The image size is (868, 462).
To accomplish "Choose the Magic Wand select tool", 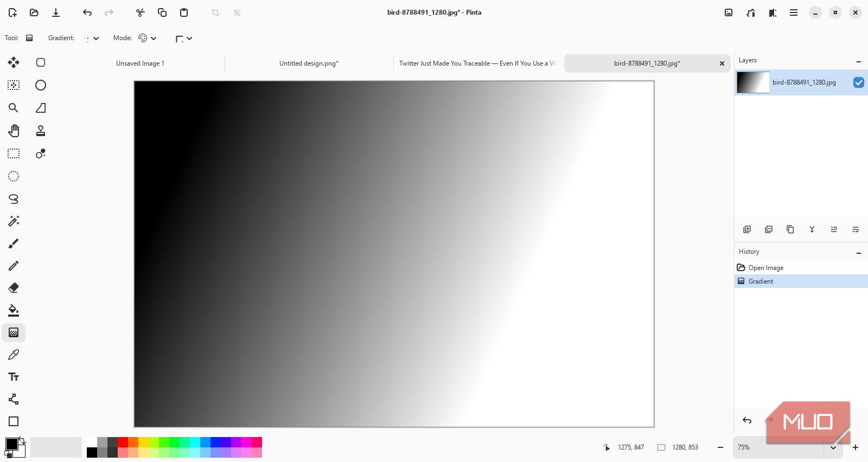I will (x=14, y=221).
